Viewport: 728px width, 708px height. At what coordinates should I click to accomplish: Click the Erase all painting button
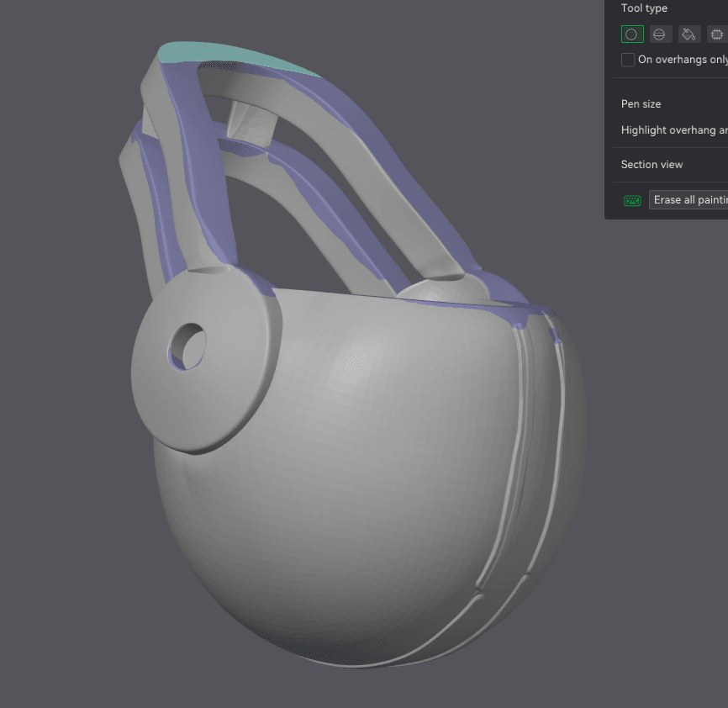click(x=688, y=200)
